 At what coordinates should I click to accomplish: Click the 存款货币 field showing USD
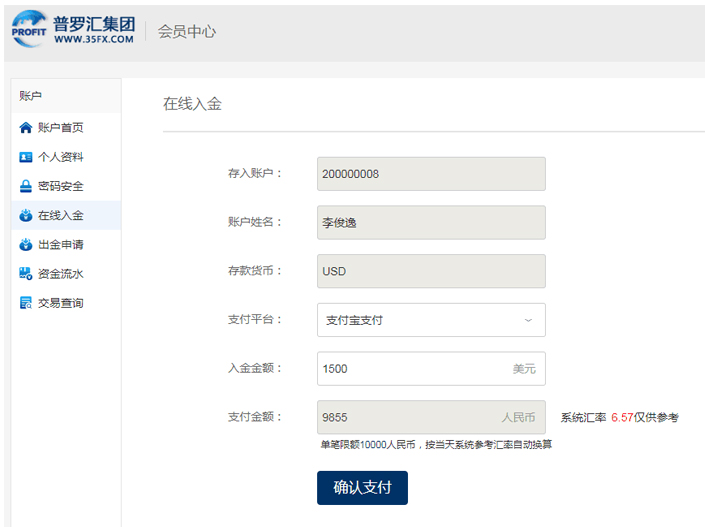[430, 271]
